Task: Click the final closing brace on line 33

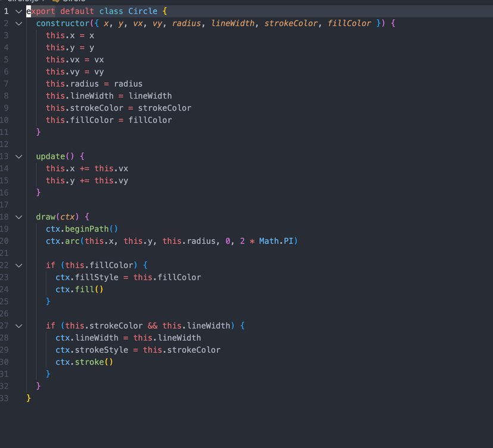Action: tap(29, 398)
